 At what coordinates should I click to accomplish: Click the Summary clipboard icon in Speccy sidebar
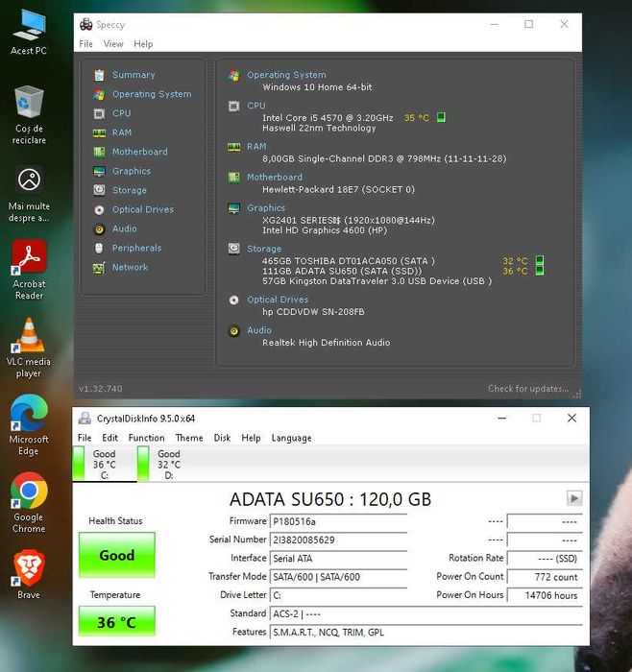[99, 75]
